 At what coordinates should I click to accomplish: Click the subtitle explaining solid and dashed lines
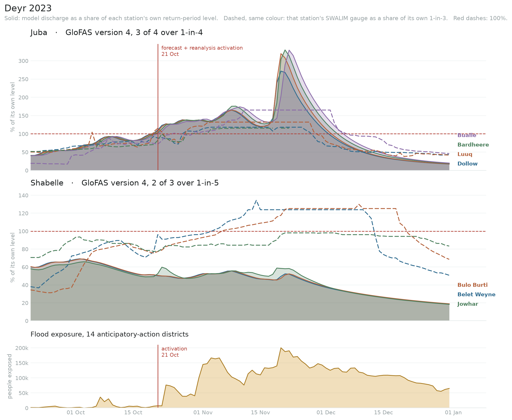pyautogui.click(x=256, y=18)
